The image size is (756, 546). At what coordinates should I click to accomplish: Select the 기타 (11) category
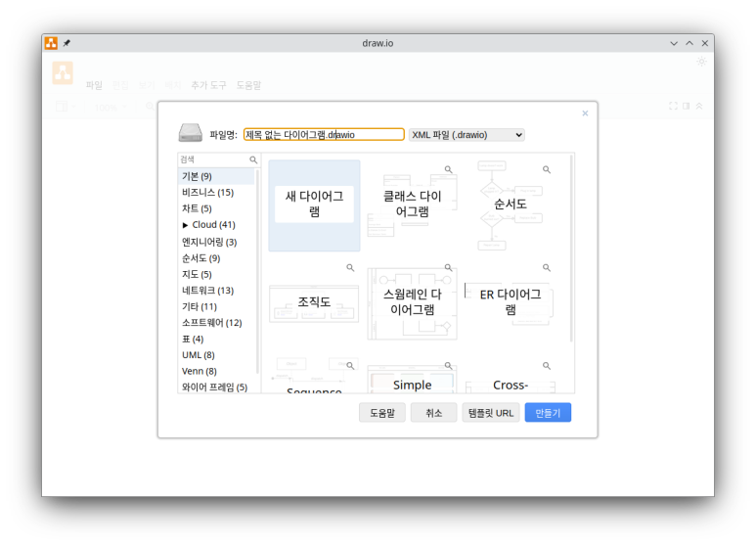pyautogui.click(x=216, y=307)
